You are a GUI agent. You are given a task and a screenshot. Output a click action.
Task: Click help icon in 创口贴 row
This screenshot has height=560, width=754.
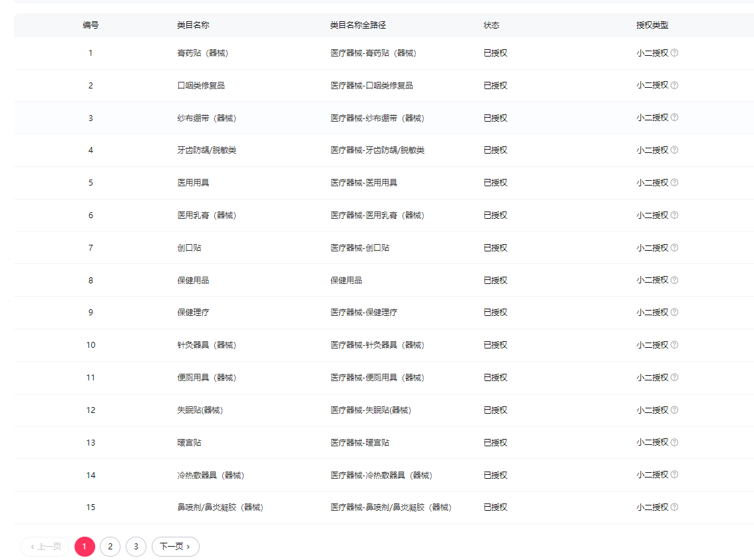tap(674, 247)
